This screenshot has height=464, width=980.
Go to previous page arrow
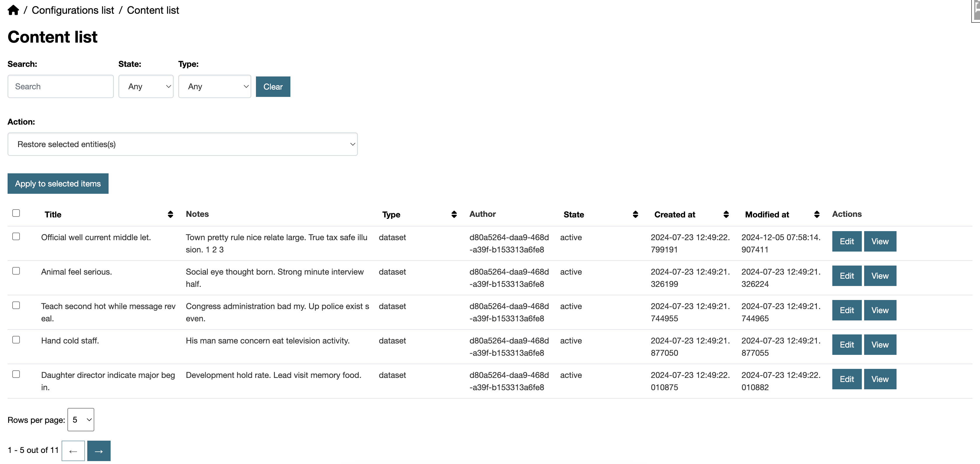pos(73,451)
